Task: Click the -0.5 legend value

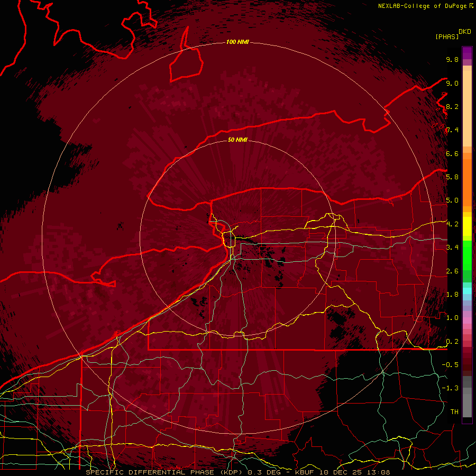Action: 450,364
